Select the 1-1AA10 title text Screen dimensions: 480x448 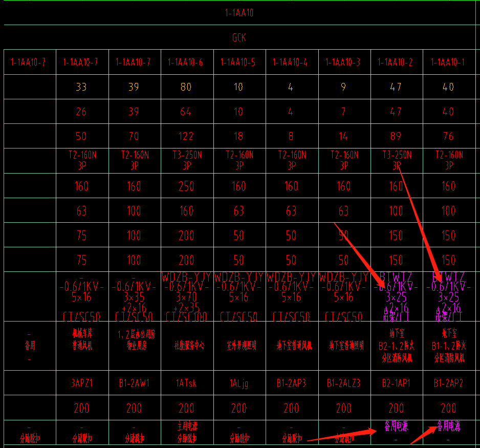click(x=239, y=13)
